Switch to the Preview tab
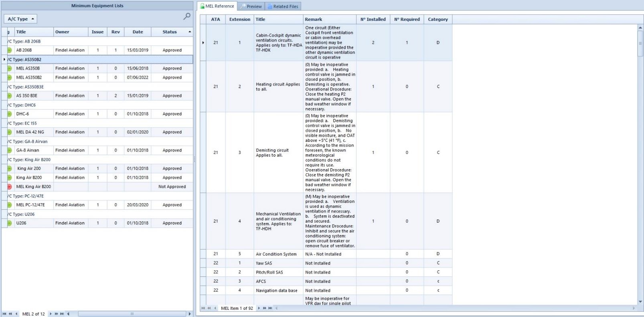This screenshot has width=644, height=317. [x=251, y=6]
